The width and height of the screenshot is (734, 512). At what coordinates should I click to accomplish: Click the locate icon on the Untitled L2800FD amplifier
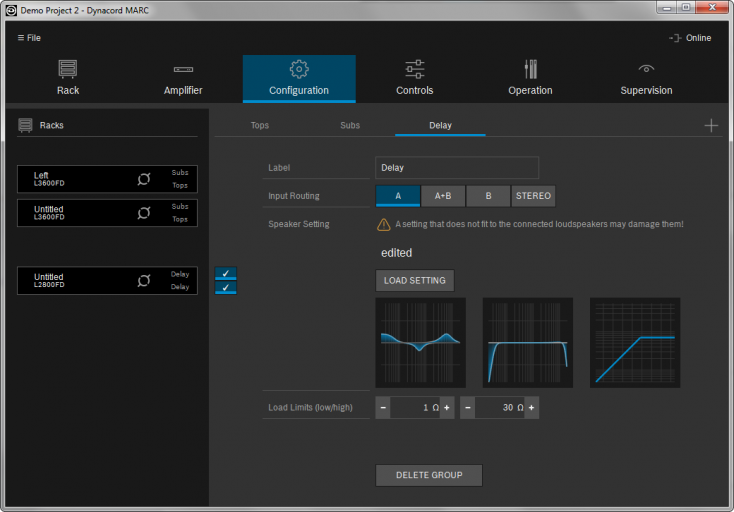pos(144,280)
